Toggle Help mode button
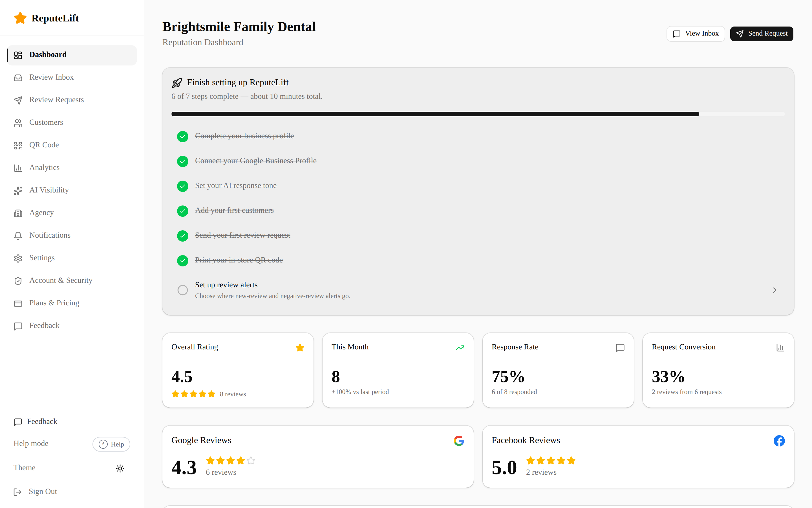 pyautogui.click(x=111, y=444)
